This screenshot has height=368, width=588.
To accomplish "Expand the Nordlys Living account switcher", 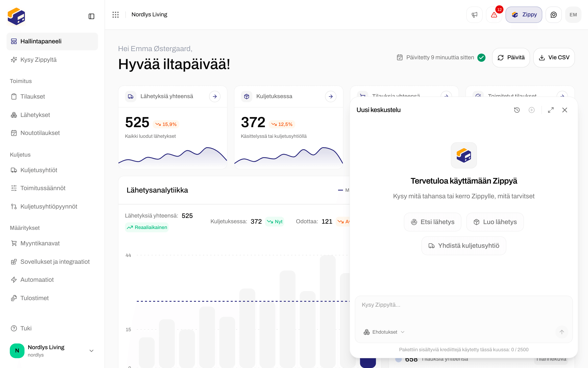I will tap(52, 351).
